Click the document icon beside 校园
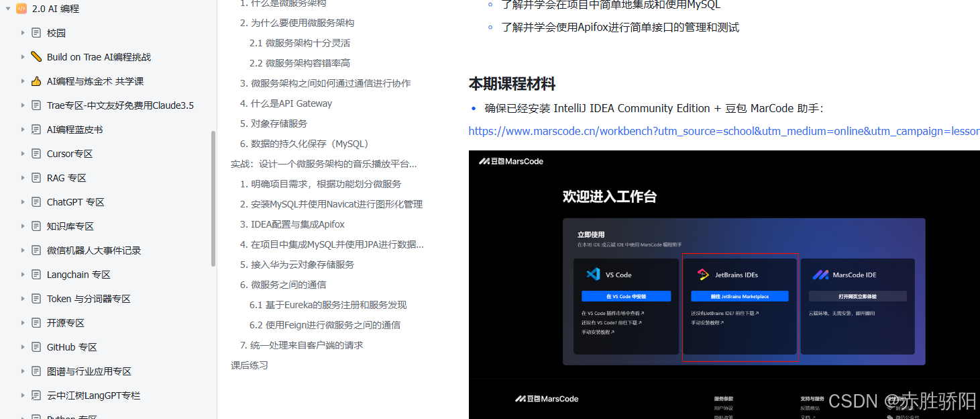Viewport: 980px width, 419px height. [36, 33]
